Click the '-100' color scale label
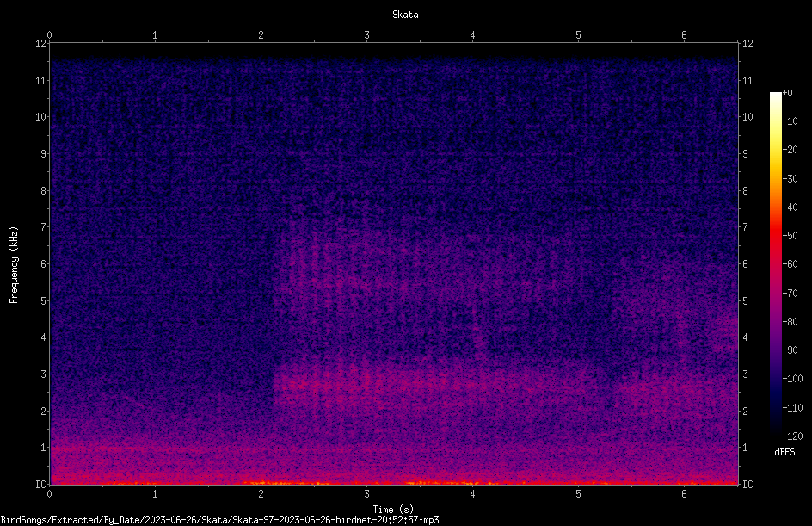Screen dimensions: 812x526 [792, 379]
